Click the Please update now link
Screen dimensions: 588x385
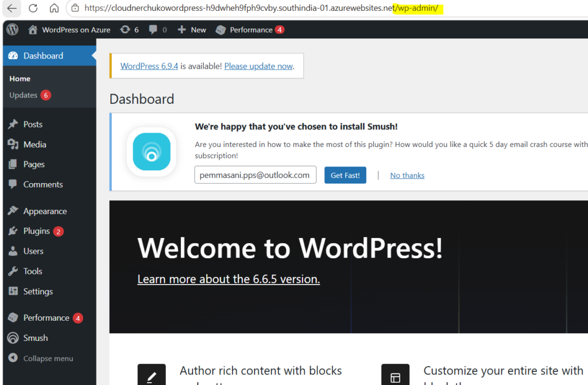pos(258,66)
